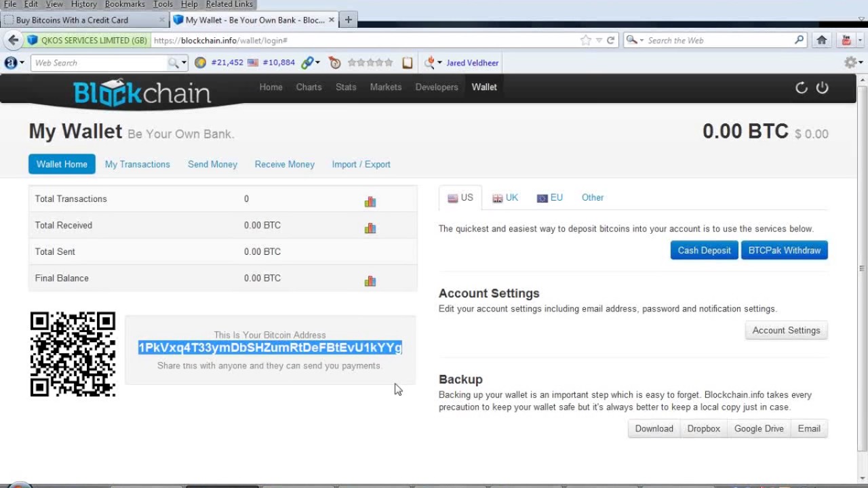Click the YouTube toolbar icon

(846, 40)
